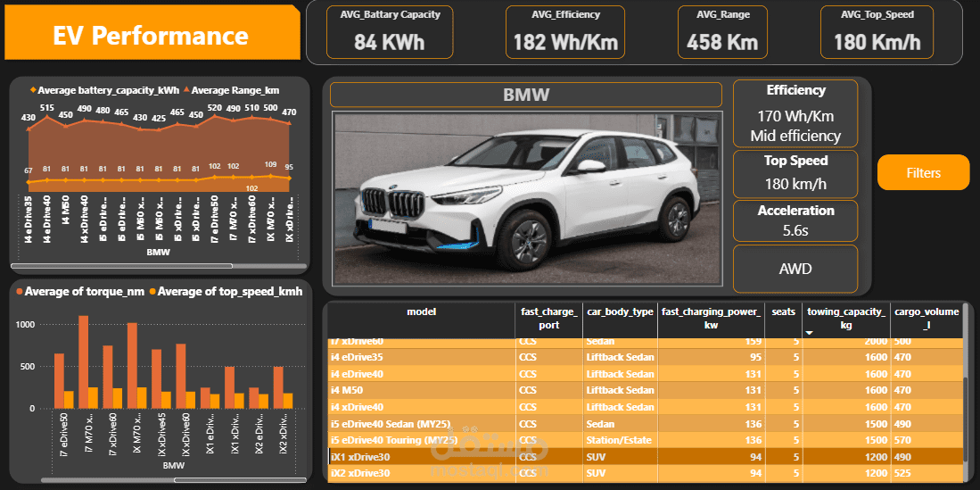Click the 515 range data label
The image size is (980, 490).
click(47, 108)
